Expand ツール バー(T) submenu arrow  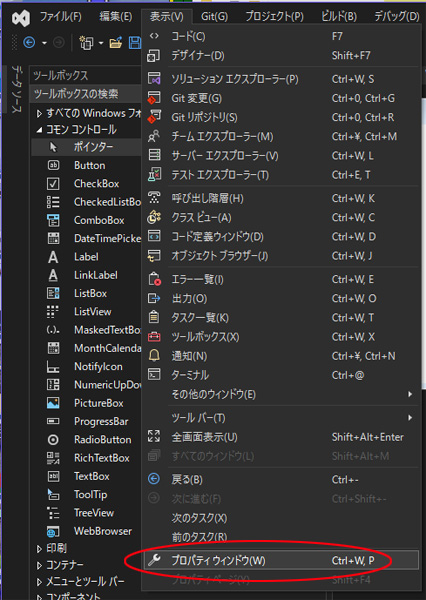point(410,417)
